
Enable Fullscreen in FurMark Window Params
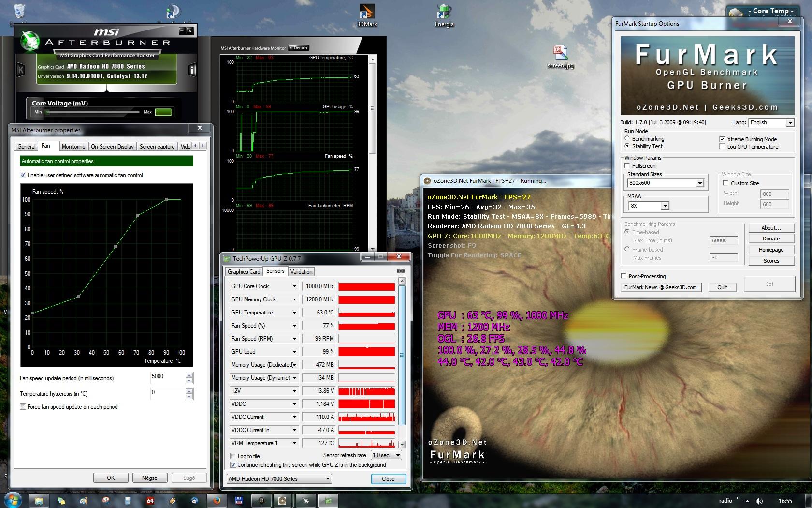point(627,166)
